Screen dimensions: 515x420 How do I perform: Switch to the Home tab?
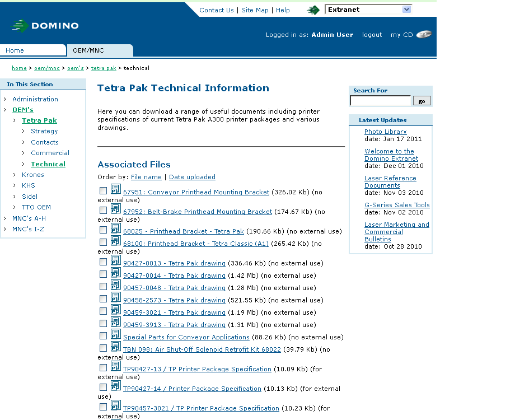tap(15, 50)
